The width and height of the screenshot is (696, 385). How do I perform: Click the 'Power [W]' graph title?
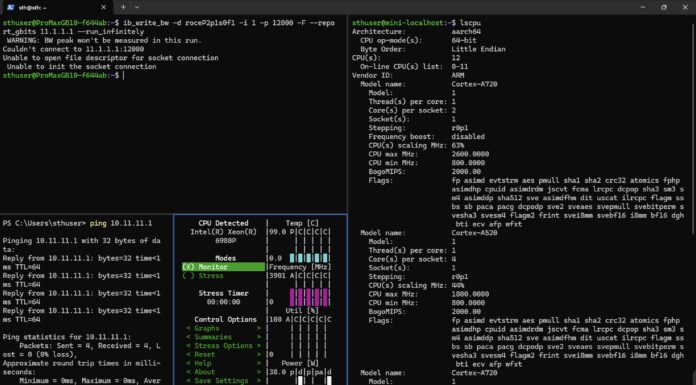[300, 363]
